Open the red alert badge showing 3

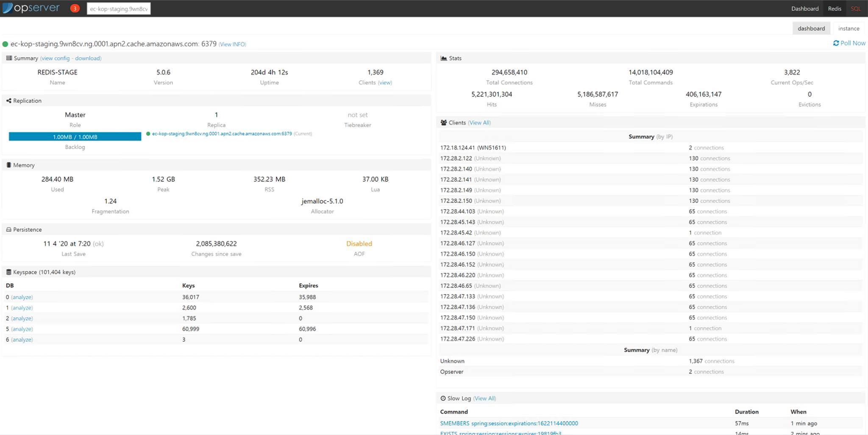click(75, 8)
